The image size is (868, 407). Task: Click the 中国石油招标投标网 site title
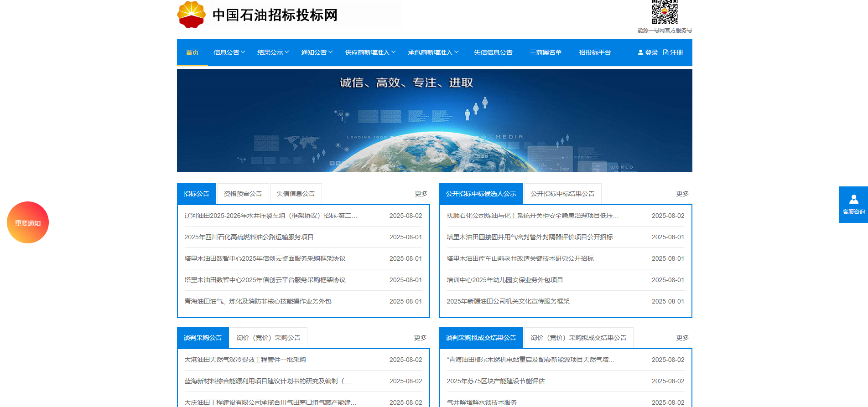(275, 15)
